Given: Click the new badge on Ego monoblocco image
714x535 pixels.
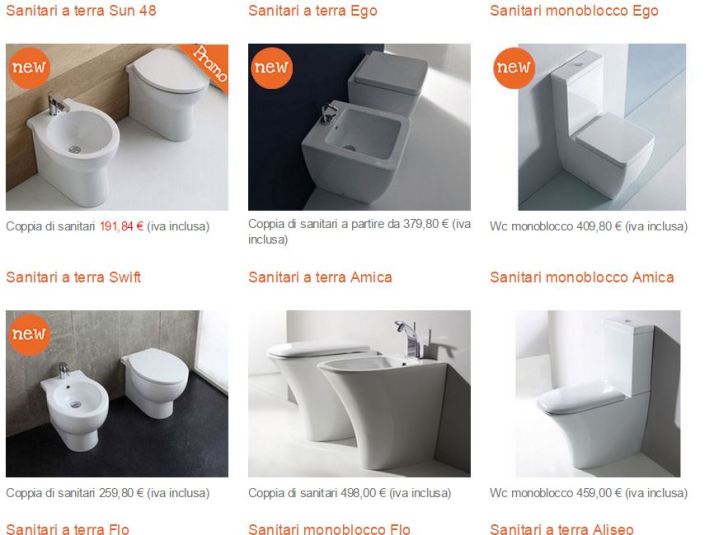Looking at the screenshot, I should point(514,68).
